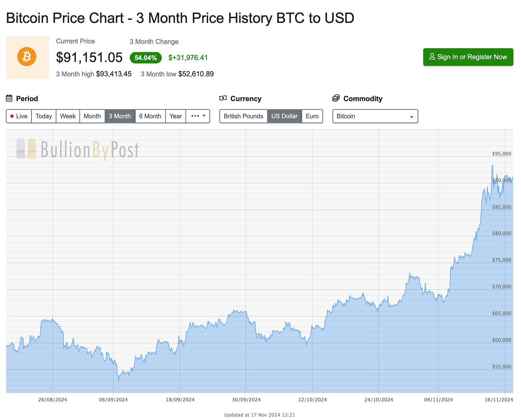Click the $70,000 axis label
The image size is (521, 420).
pos(502,287)
